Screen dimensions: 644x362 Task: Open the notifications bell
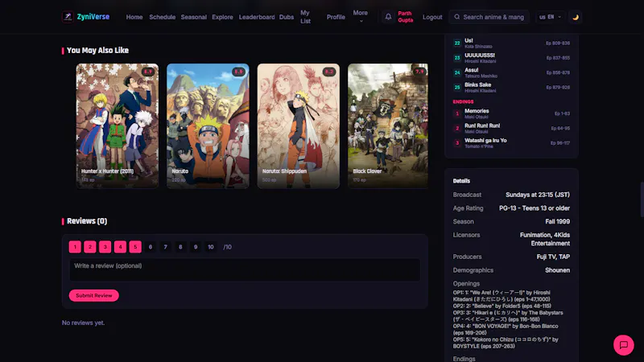[388, 17]
